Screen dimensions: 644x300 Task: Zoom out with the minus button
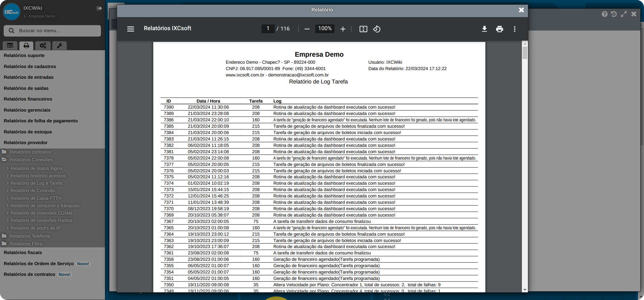(307, 29)
